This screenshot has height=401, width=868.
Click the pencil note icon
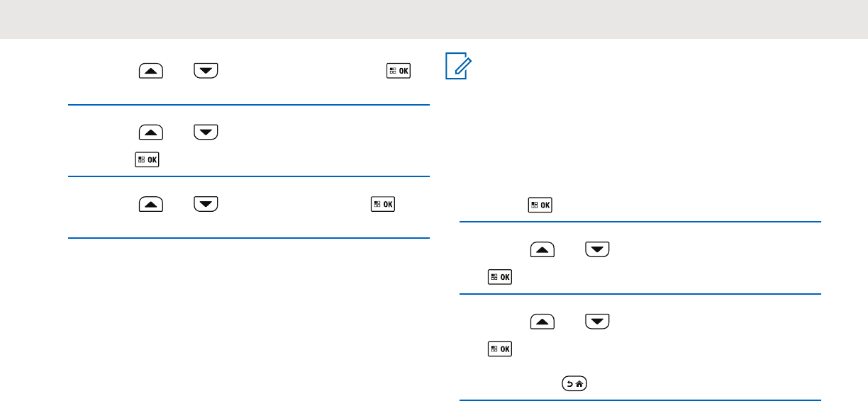coord(462,69)
